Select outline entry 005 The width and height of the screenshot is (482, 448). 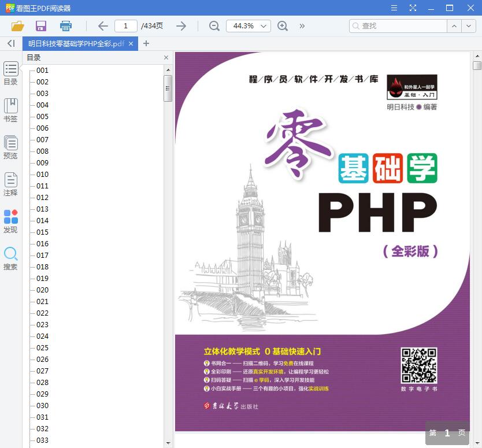click(42, 117)
